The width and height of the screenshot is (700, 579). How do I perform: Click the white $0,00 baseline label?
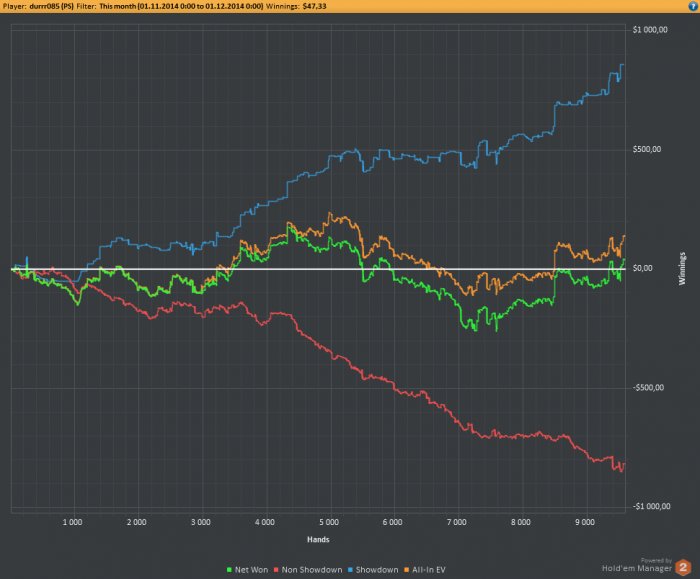(642, 268)
